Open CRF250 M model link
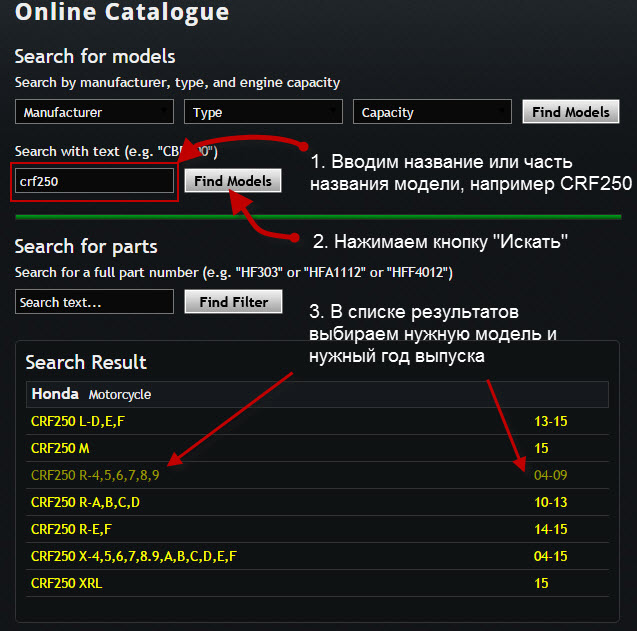The image size is (637, 631). coord(60,448)
